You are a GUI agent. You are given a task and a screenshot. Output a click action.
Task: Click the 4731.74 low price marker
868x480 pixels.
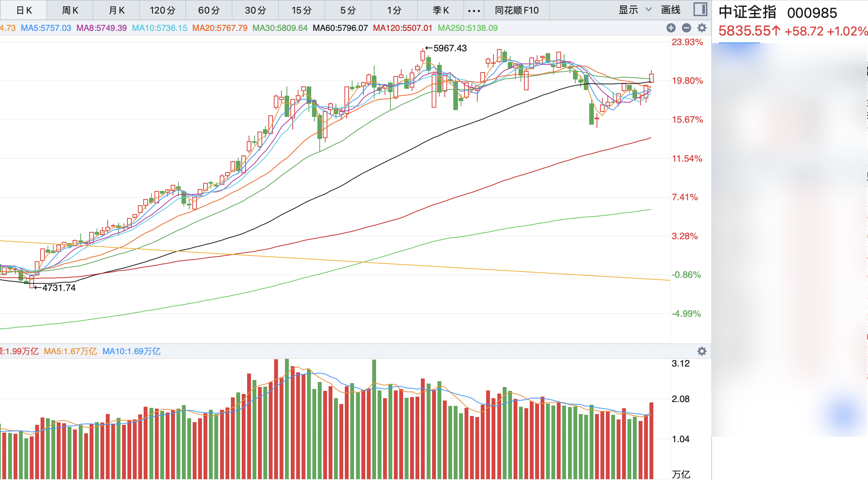(x=59, y=288)
